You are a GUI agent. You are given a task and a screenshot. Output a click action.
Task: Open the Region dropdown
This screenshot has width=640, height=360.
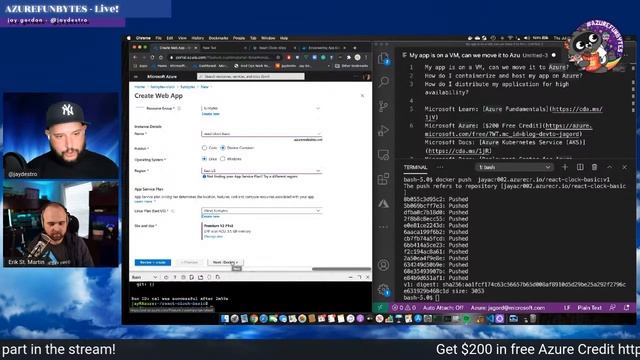point(261,171)
